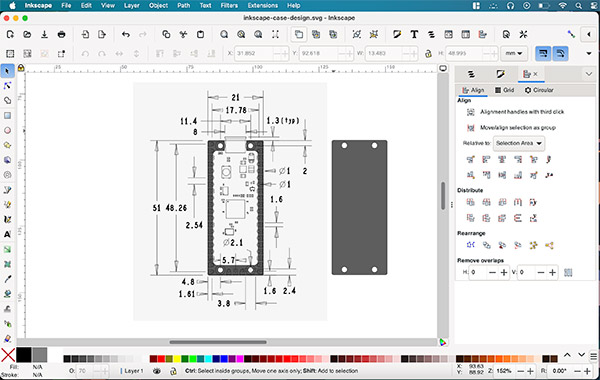Toggle scale rounded corners button
The width and height of the screenshot is (600, 380).
point(560,54)
